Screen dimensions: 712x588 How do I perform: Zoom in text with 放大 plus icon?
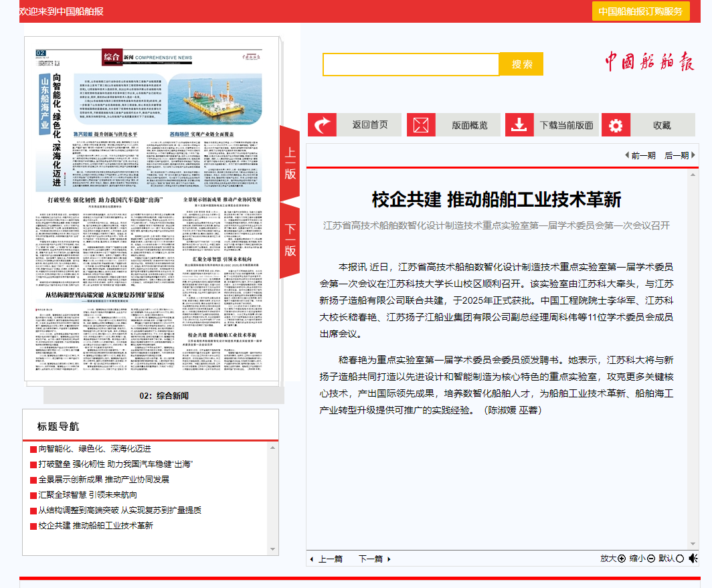622,559
